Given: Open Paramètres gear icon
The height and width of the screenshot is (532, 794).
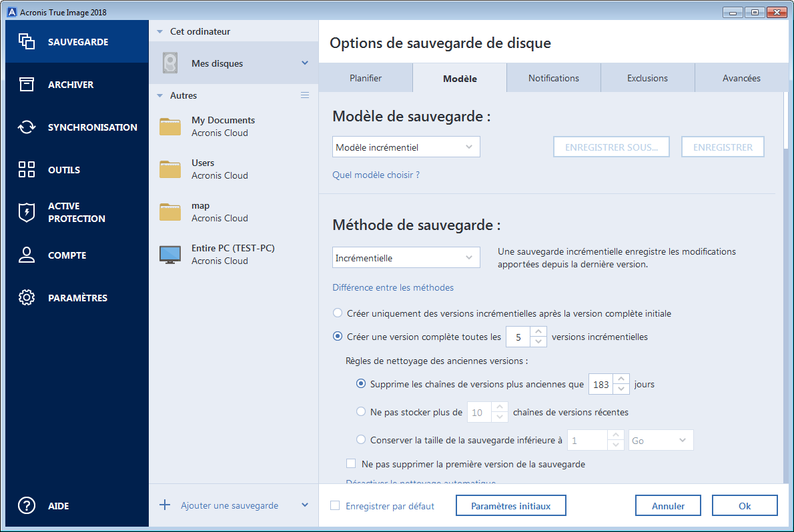Looking at the screenshot, I should pos(26,297).
